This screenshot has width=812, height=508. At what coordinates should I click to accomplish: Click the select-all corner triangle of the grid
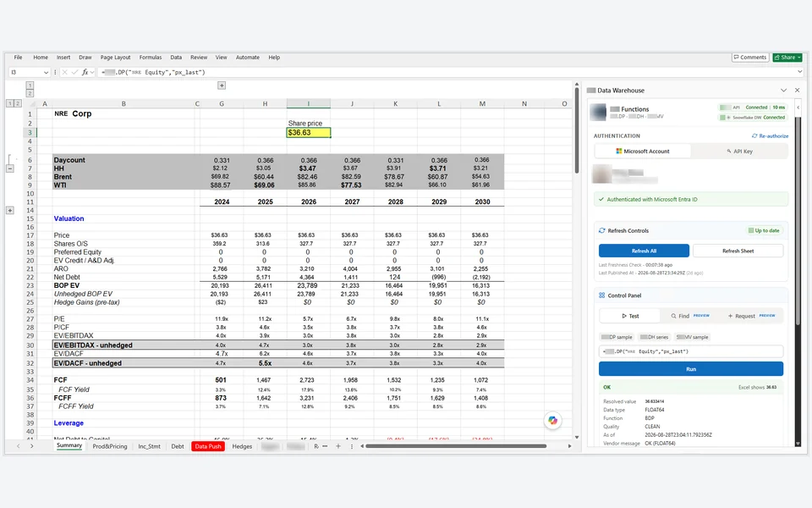click(30, 103)
